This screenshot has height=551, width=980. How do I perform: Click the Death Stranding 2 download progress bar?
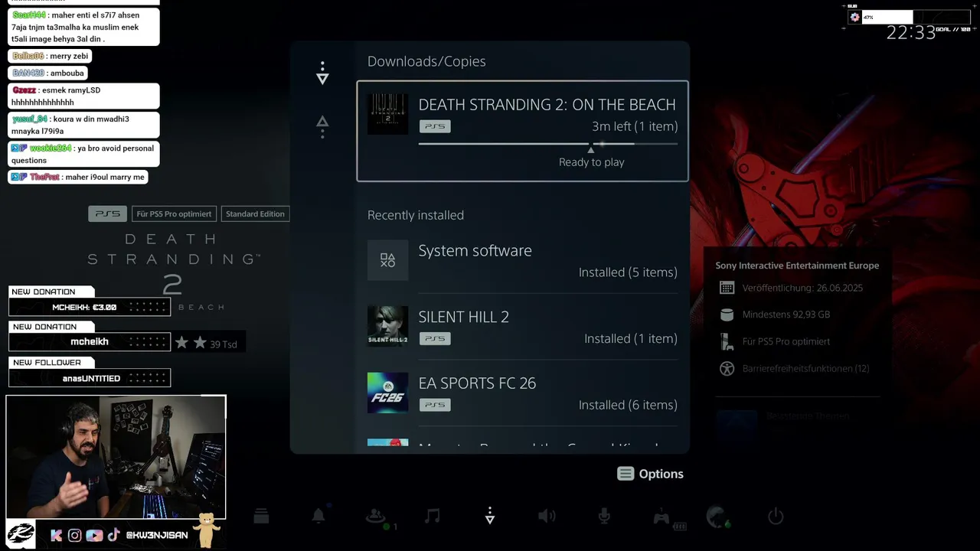pos(548,143)
